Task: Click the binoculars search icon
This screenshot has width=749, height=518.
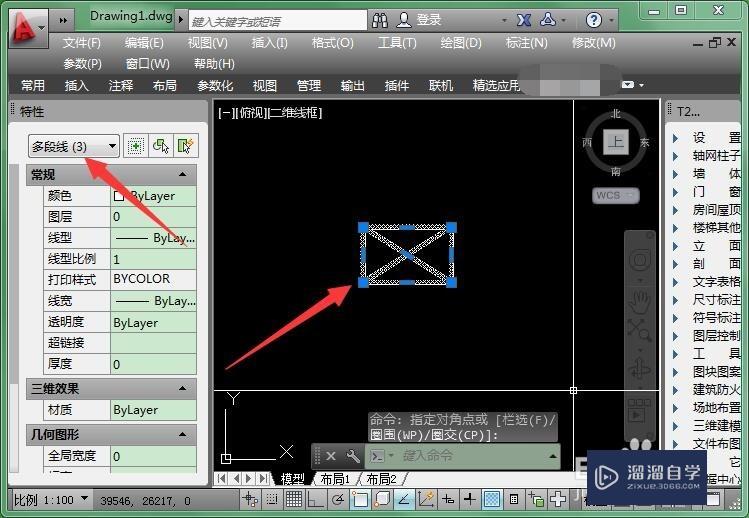Action: click(x=380, y=20)
